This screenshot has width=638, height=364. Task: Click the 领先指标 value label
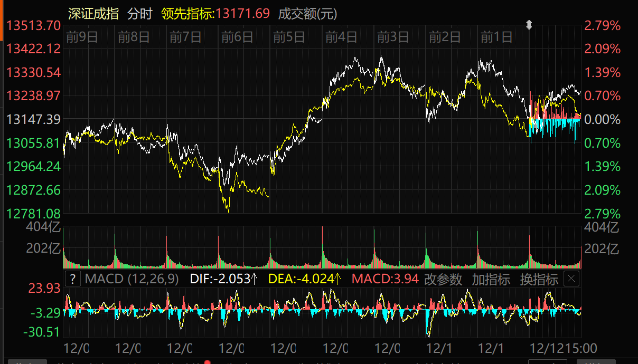click(215, 14)
